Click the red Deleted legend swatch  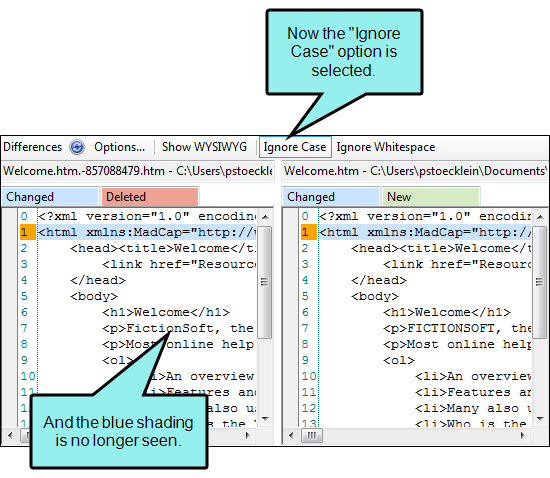coord(150,197)
